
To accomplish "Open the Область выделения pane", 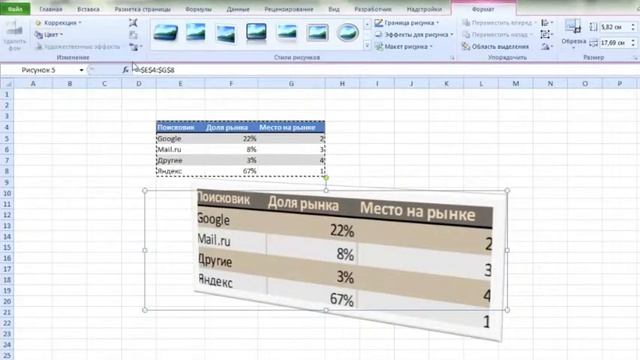I will point(495,47).
